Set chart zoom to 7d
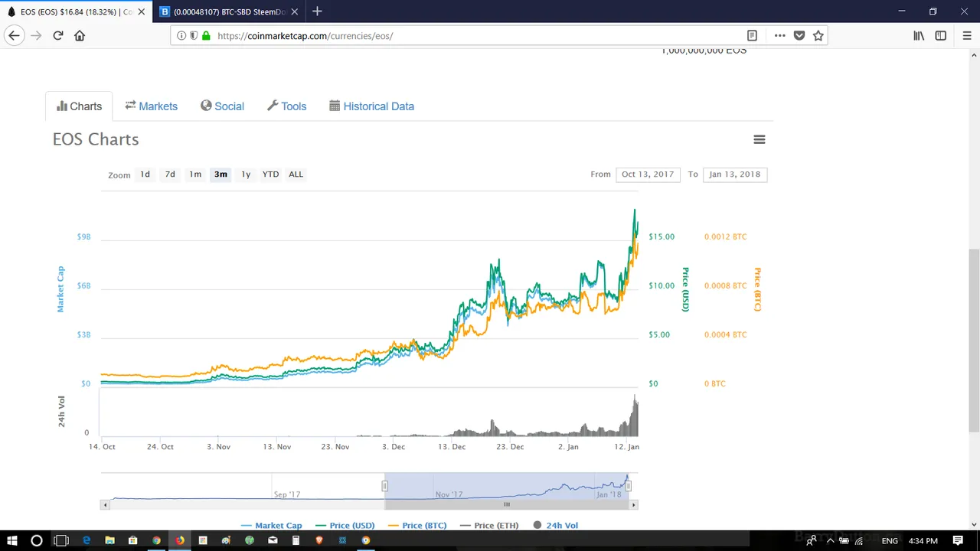Viewport: 980px width, 551px height. click(x=170, y=174)
